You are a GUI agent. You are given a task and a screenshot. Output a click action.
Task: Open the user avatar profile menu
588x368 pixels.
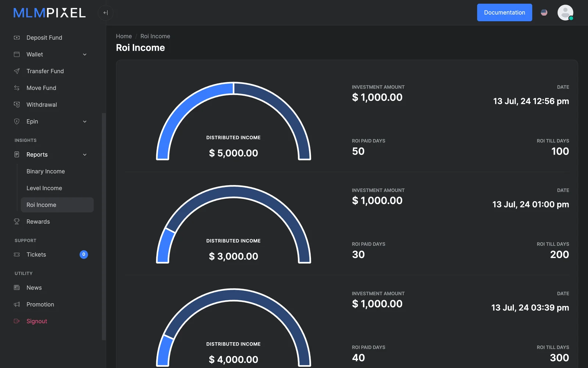click(x=565, y=13)
